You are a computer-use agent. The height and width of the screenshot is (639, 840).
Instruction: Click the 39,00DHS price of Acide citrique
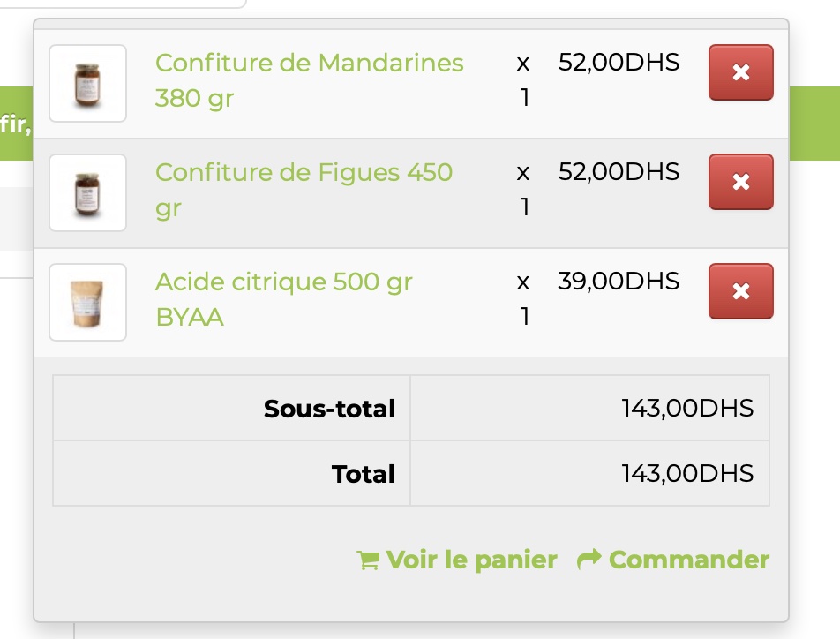(x=619, y=282)
